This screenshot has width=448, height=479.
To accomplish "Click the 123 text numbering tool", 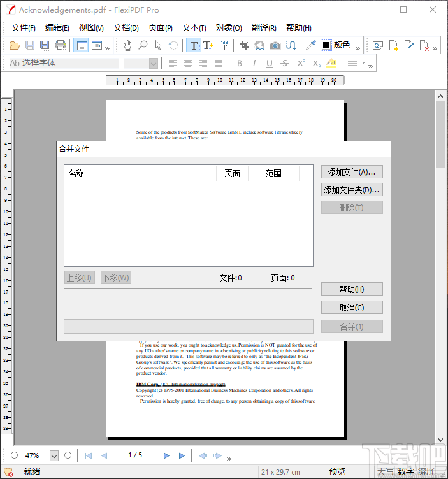I will [224, 46].
